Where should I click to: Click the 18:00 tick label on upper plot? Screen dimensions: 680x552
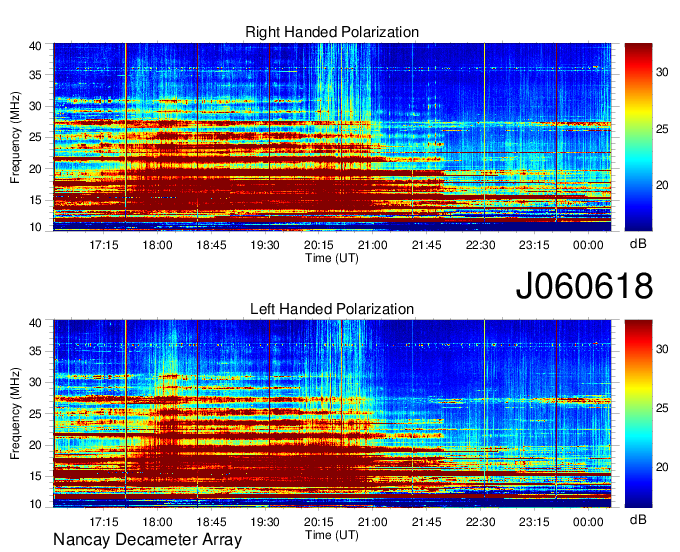pos(157,245)
